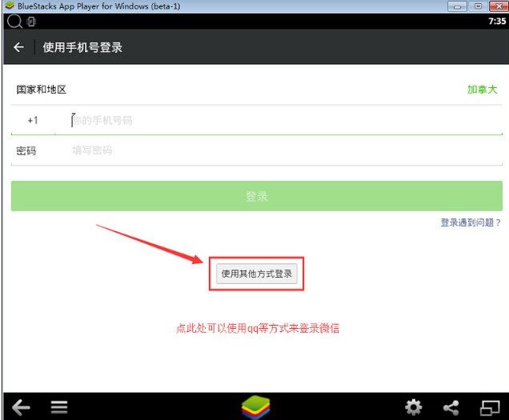Click the BlueStacks home logo

[x=256, y=407]
